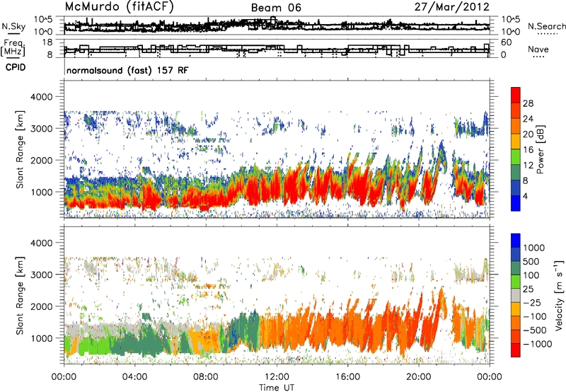566x392 pixels.
Task: Click the "04:00" time axis tick label
Action: 134,377
